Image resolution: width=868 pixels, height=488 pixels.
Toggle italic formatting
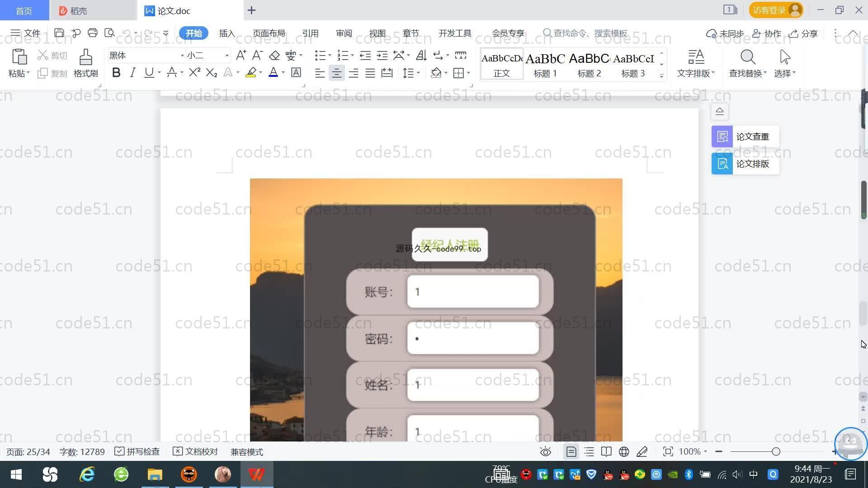pos(132,72)
